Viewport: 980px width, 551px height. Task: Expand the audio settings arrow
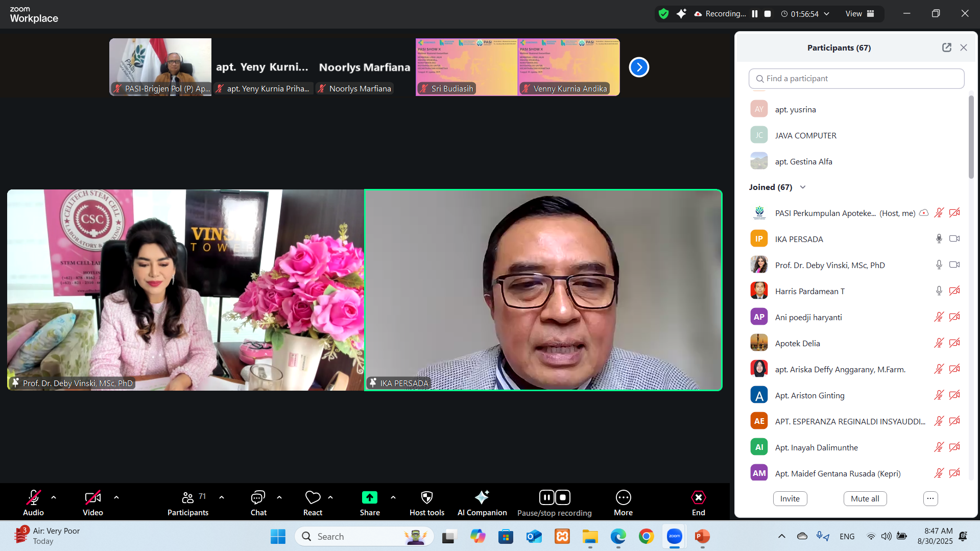click(x=54, y=497)
